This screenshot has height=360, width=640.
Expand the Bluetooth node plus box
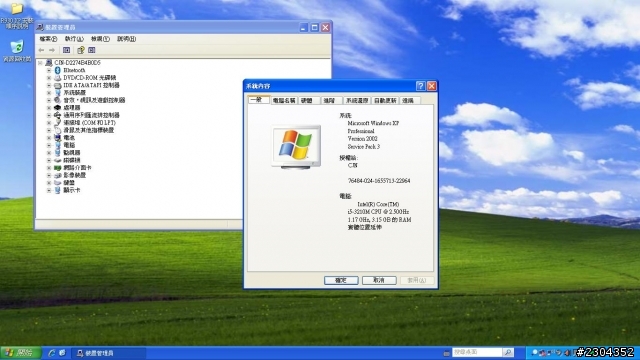(x=49, y=70)
